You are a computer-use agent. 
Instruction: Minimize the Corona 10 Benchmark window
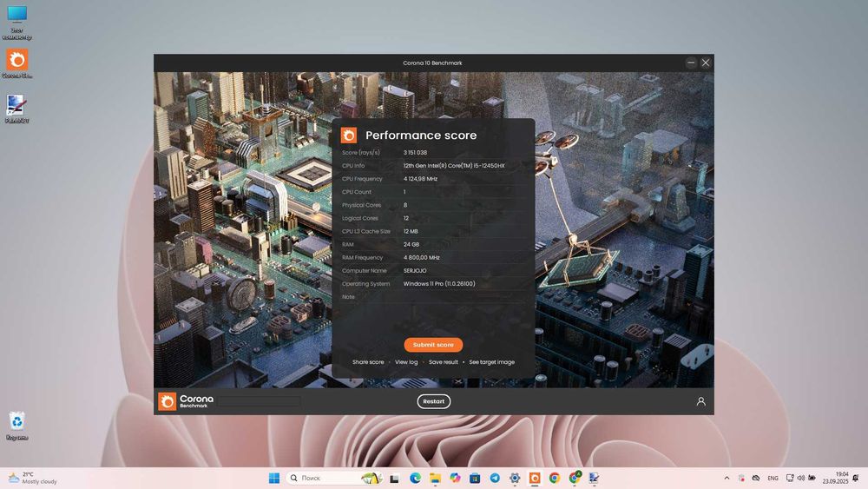(691, 63)
